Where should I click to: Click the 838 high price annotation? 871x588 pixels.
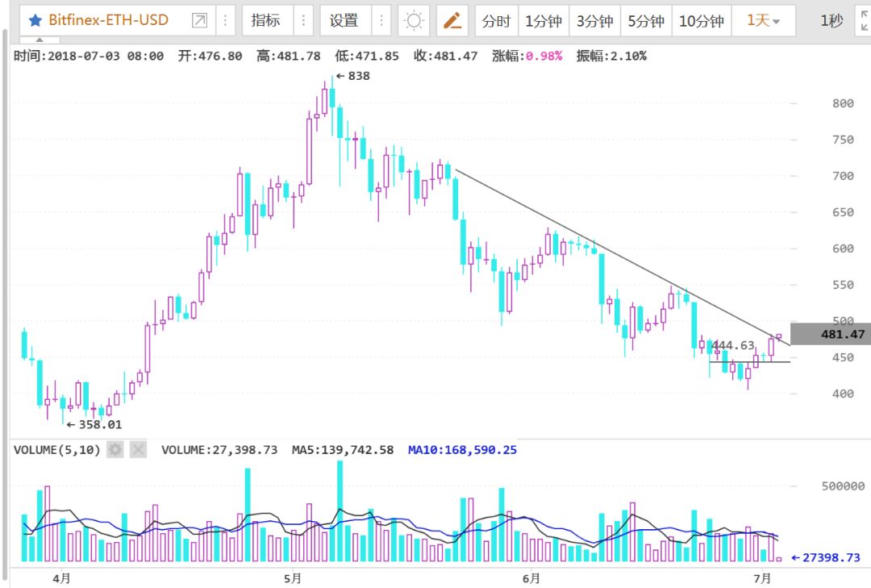(353, 76)
